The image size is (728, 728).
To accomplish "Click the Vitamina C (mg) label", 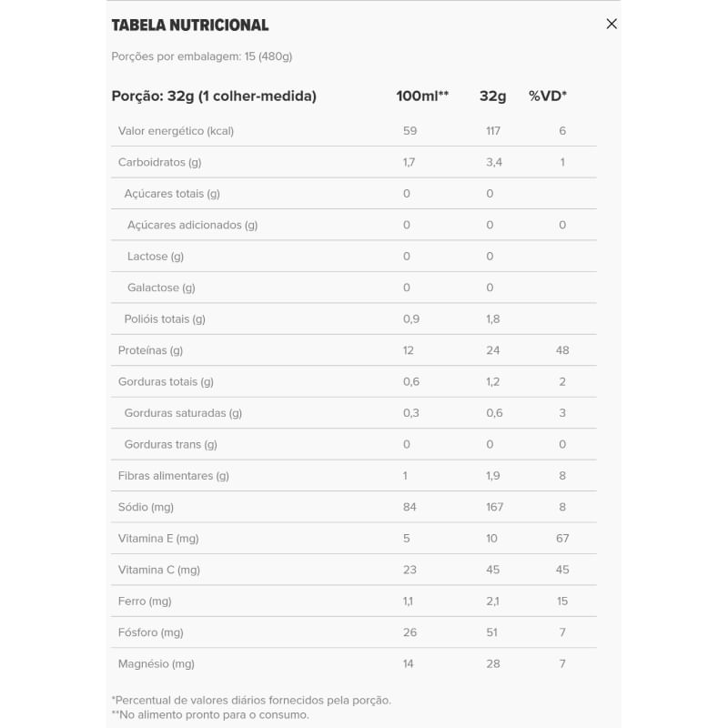I will 158,570.
